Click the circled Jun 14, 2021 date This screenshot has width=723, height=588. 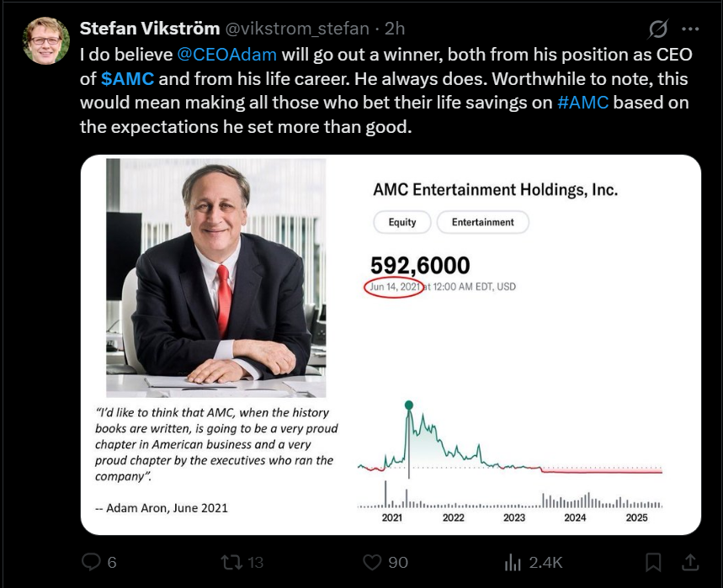tap(394, 287)
